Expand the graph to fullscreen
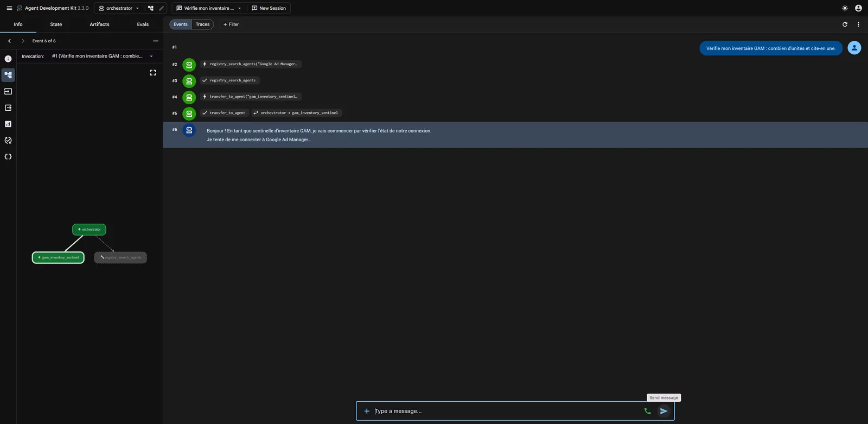 tap(153, 72)
